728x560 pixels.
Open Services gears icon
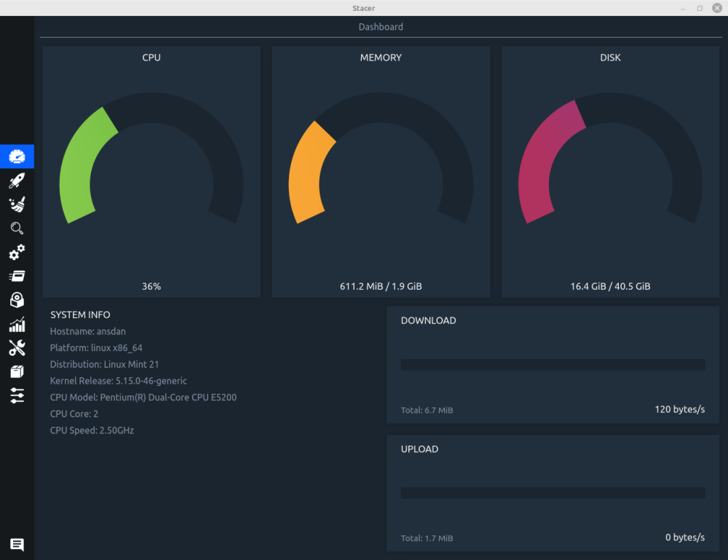[17, 252]
